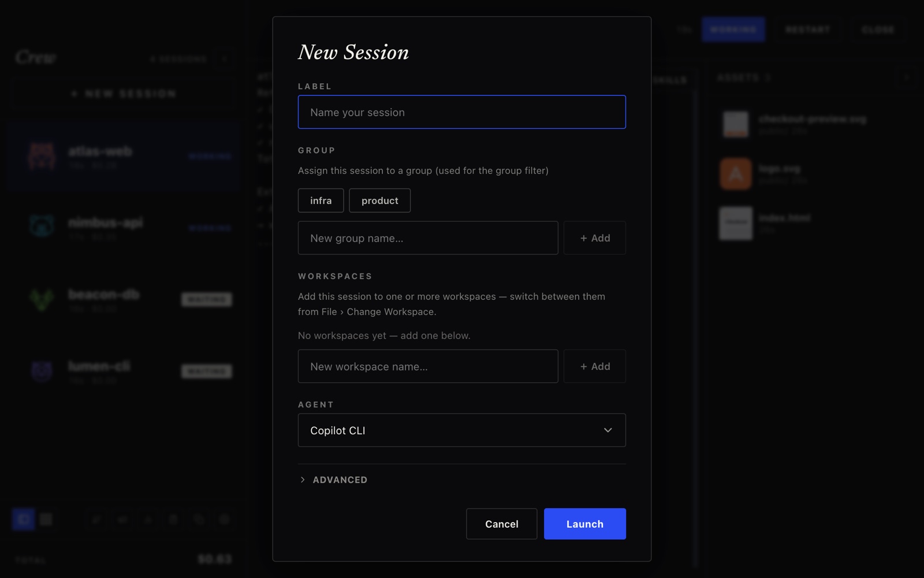924x578 pixels.
Task: Click the checkout-preview.svg file name
Action: pos(812,119)
